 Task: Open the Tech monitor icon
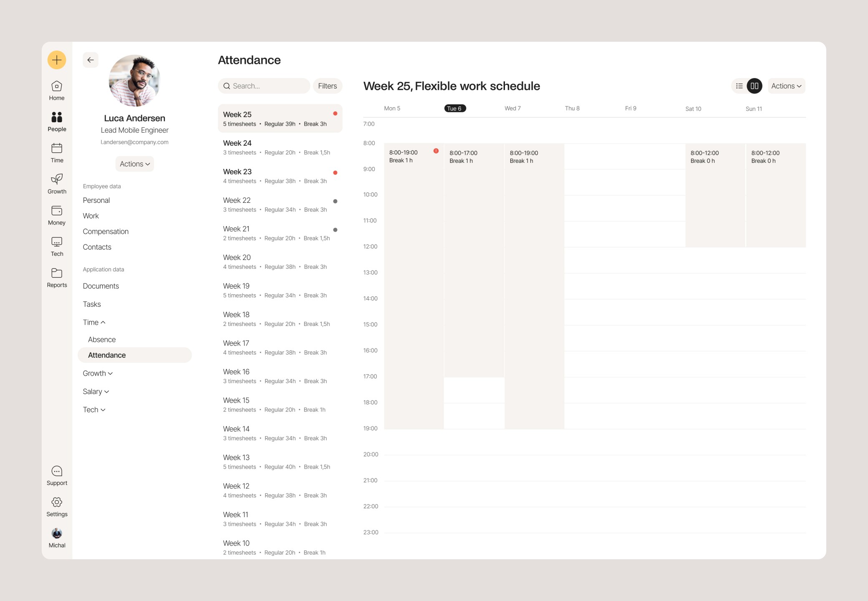click(x=57, y=246)
